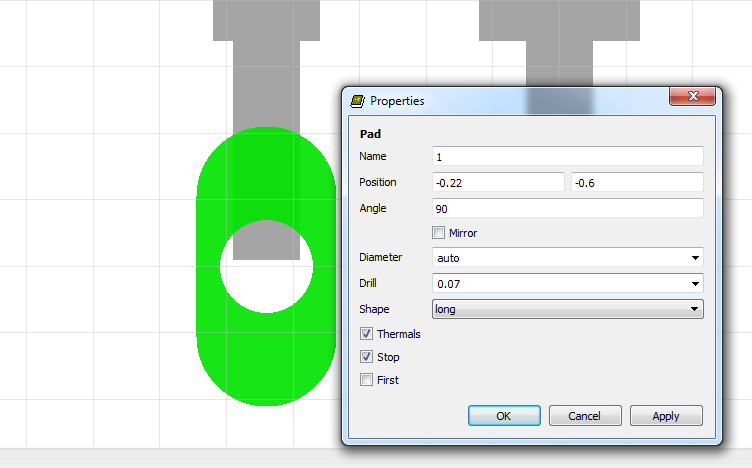Uncheck the Thermals checkbox
The image size is (752, 468).
(366, 334)
